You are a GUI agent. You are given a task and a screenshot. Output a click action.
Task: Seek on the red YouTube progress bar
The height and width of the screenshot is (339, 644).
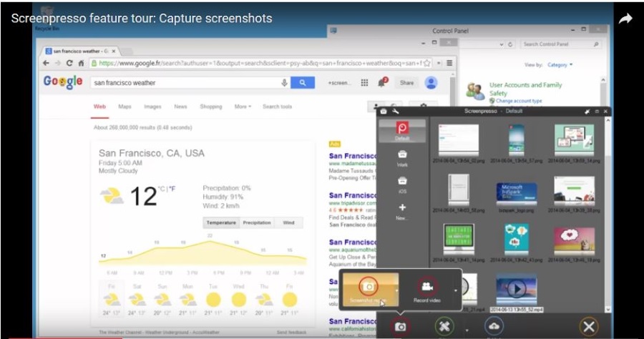(x=66, y=338)
